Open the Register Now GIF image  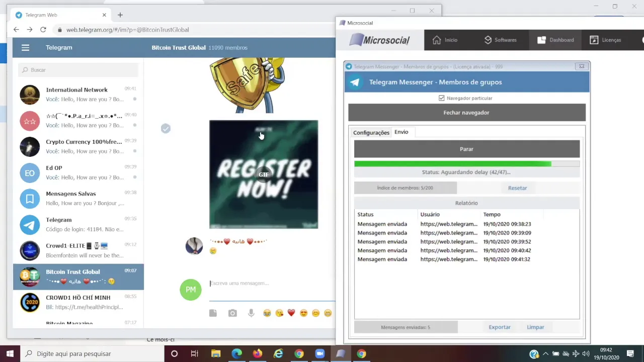[264, 174]
